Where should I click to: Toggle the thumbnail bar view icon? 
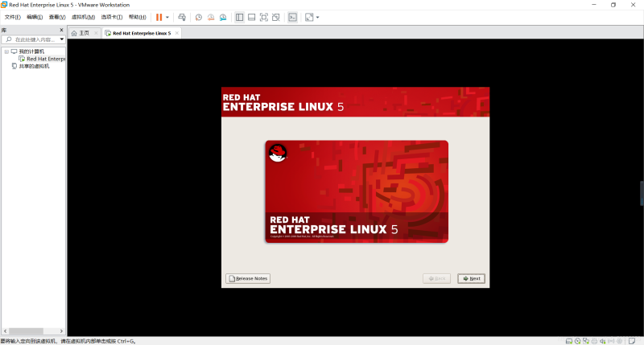click(x=252, y=17)
